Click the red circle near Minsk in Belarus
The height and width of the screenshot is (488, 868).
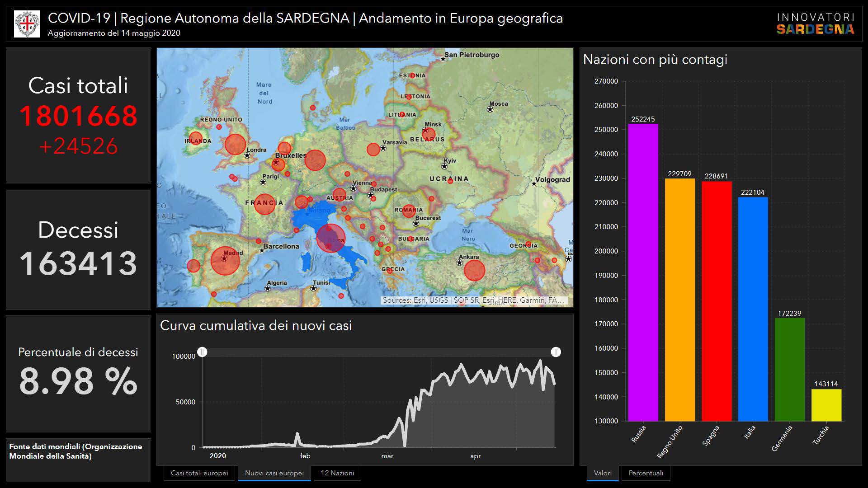point(429,134)
